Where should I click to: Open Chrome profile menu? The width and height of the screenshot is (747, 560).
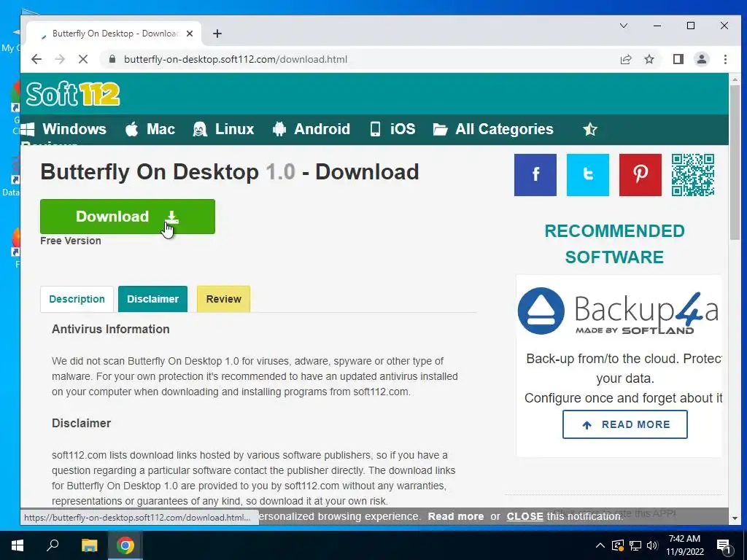(701, 59)
